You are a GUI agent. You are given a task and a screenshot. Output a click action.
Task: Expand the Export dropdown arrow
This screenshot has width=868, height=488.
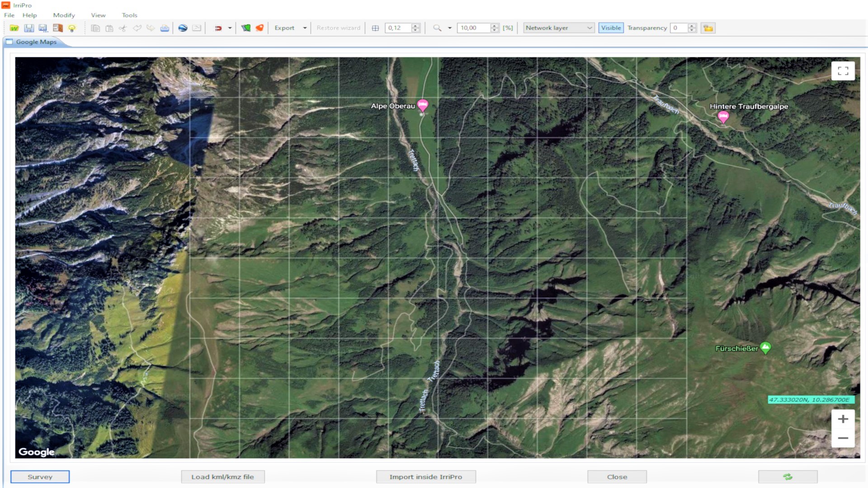[x=305, y=28]
